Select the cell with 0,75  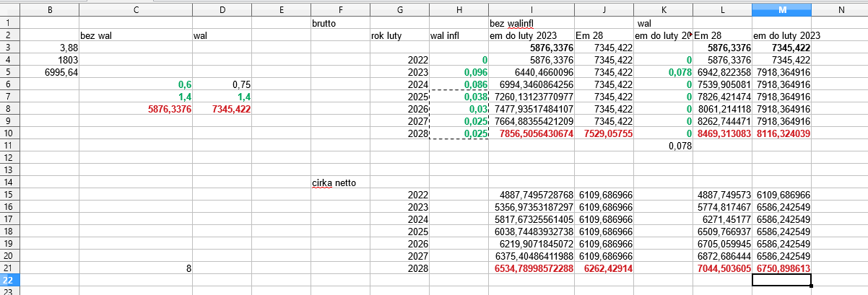point(222,84)
